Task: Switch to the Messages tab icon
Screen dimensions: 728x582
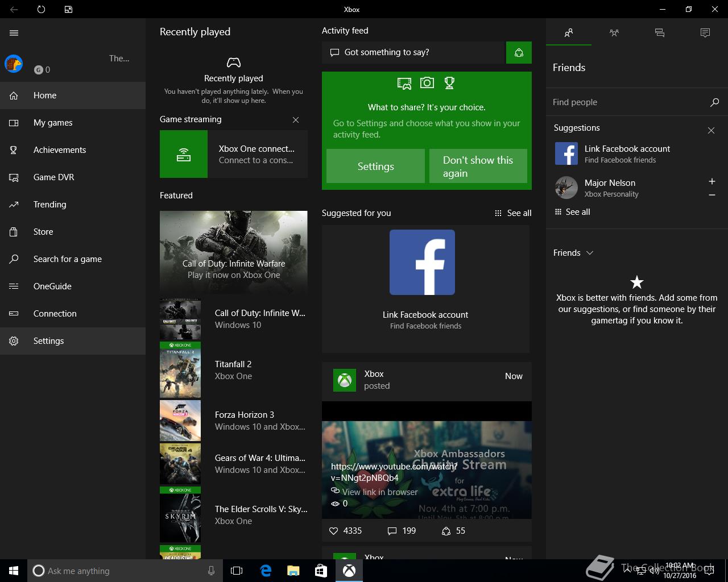Action: tap(660, 33)
